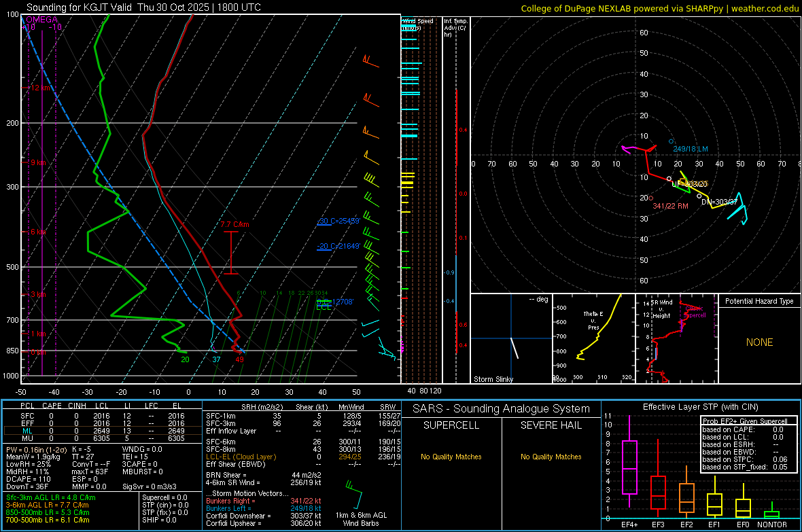This screenshot has height=532, width=802.
Task: Click the '341/22 RM' hodograph label
Action: point(671,206)
